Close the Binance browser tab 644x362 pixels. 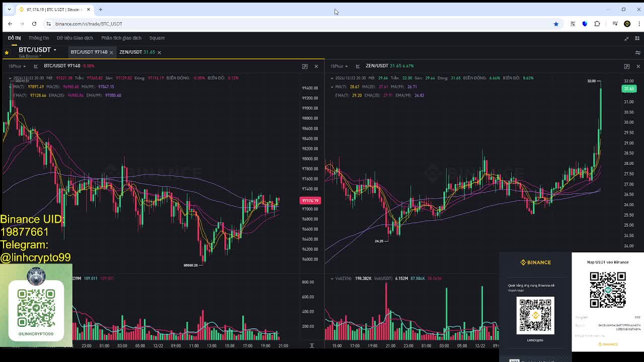click(89, 10)
